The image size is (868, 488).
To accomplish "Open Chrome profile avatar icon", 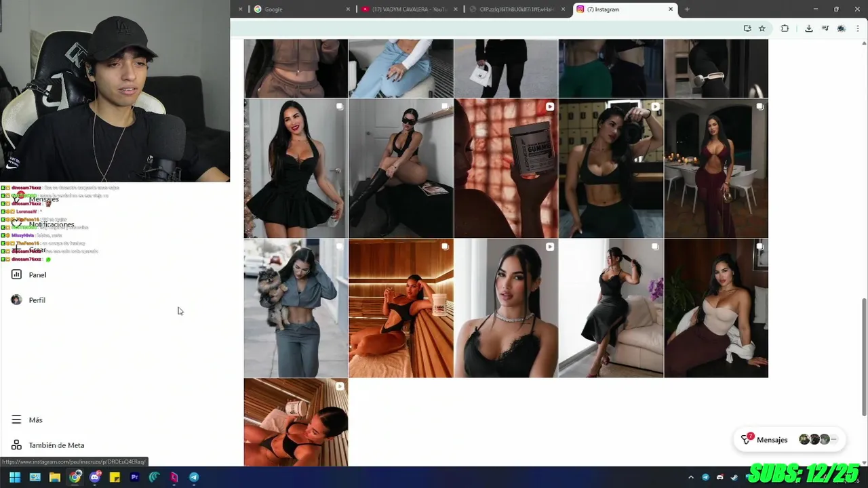I will [x=842, y=28].
